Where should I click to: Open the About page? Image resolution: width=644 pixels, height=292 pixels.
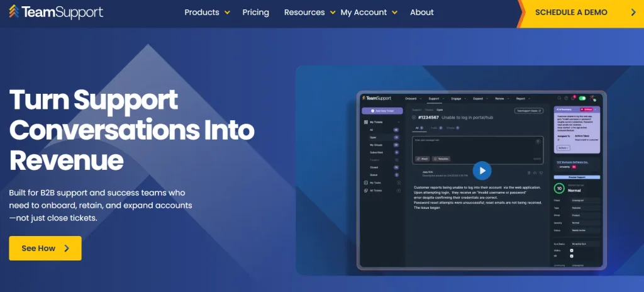pos(422,13)
